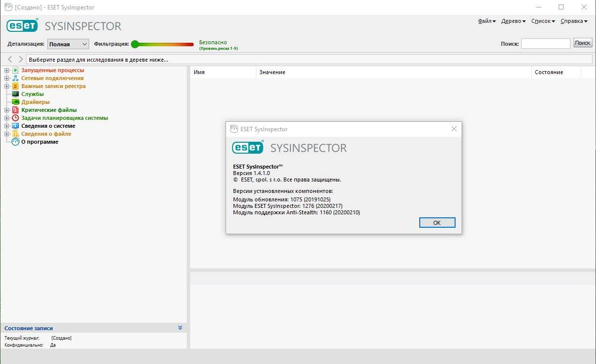
Task: Open the Дерево menu
Action: [513, 21]
